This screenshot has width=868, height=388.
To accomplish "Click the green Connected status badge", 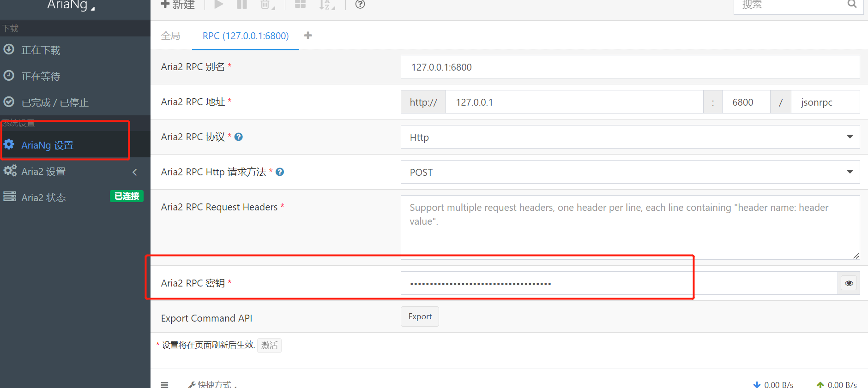I will click(x=127, y=196).
